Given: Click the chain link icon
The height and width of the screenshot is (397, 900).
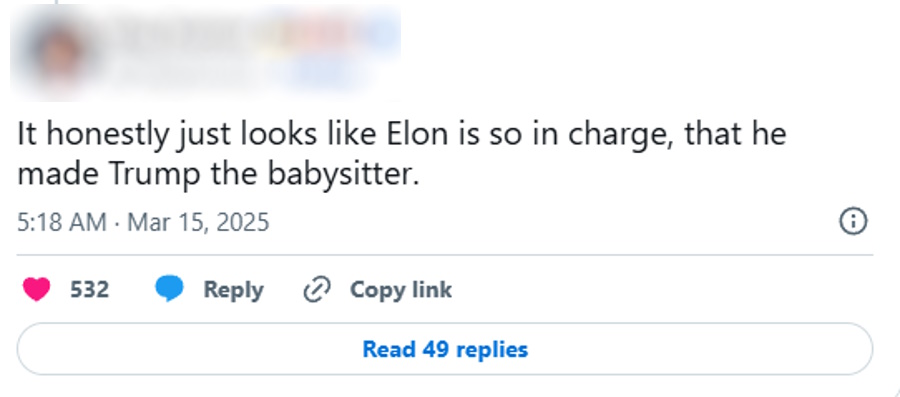Looking at the screenshot, I should pyautogui.click(x=316, y=289).
